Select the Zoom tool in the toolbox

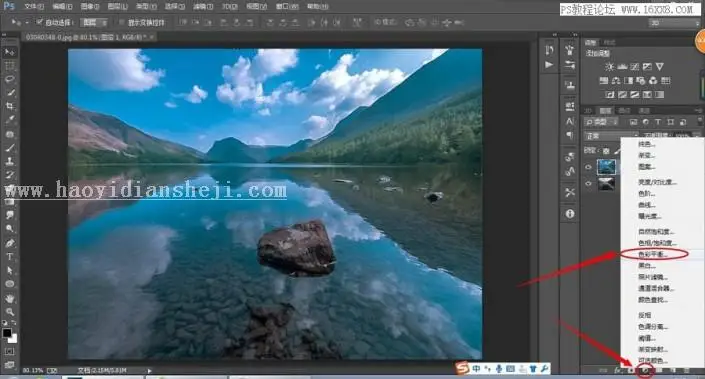(x=9, y=312)
